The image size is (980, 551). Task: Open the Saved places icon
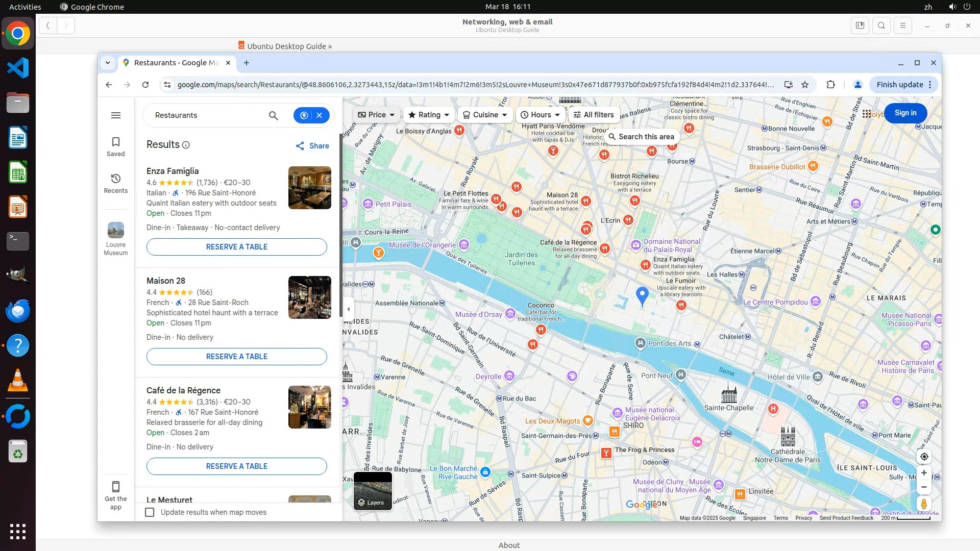point(116,146)
